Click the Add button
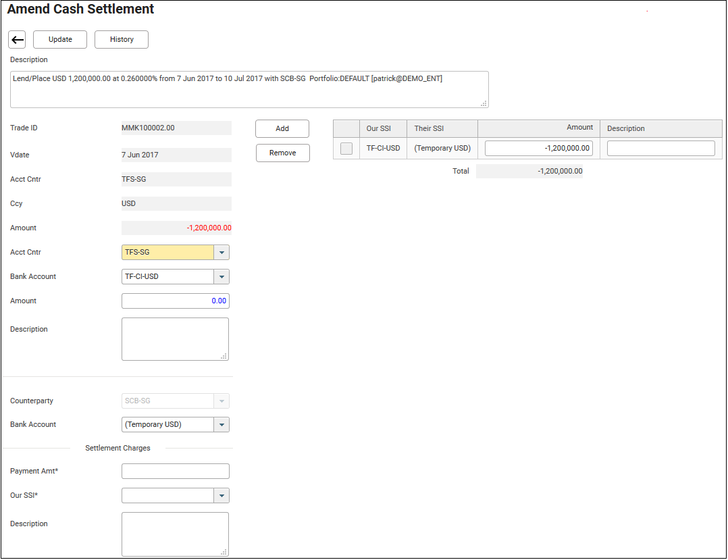Screen dimensions: 728x560 [282, 129]
